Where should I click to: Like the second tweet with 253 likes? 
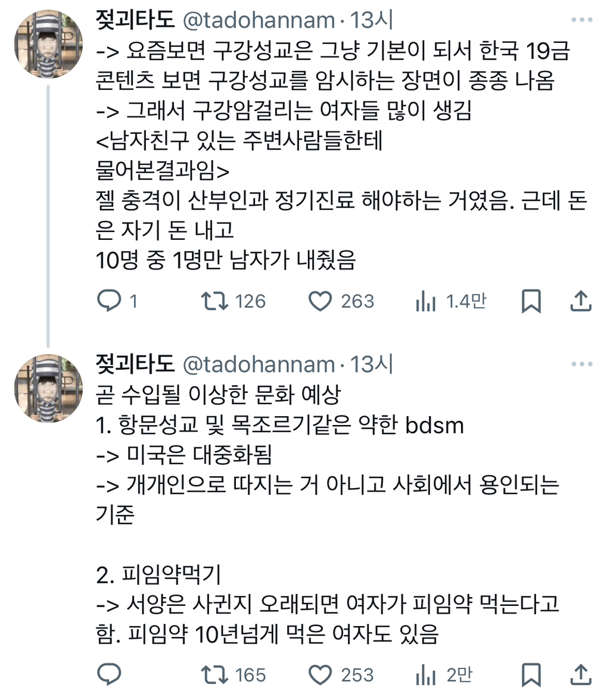(x=320, y=676)
